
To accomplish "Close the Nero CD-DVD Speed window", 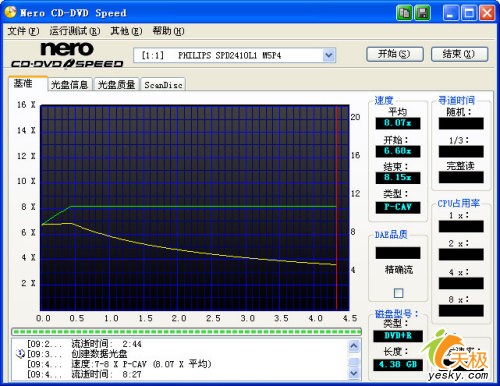I will 487,13.
